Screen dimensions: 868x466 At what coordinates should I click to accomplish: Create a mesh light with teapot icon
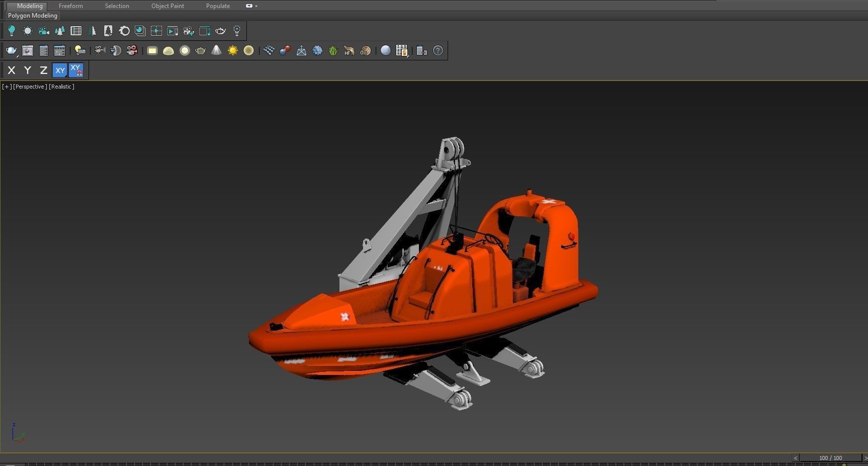(201, 50)
